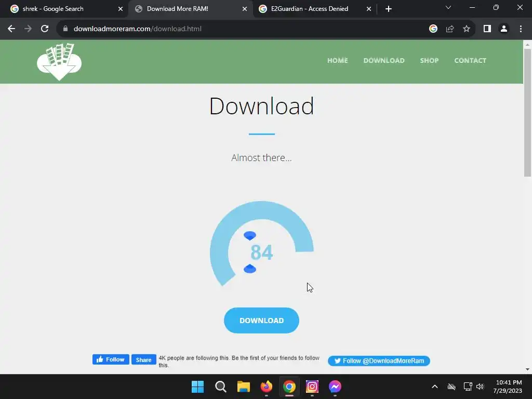Click the browser forward arrow

(28, 29)
